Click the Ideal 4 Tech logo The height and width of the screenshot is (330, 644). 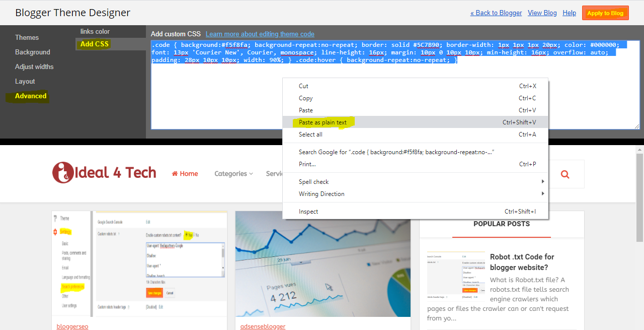pyautogui.click(x=104, y=172)
